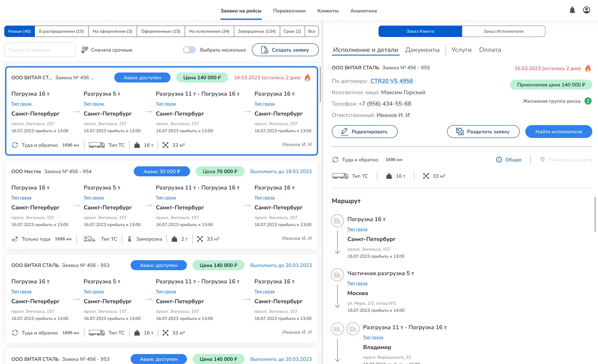This screenshot has height=364, width=598.
Task: Open Перевозчики section
Action: [289, 11]
